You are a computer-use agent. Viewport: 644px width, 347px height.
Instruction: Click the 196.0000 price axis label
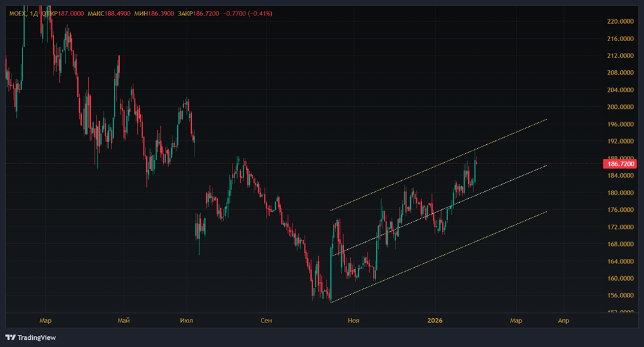coord(620,124)
